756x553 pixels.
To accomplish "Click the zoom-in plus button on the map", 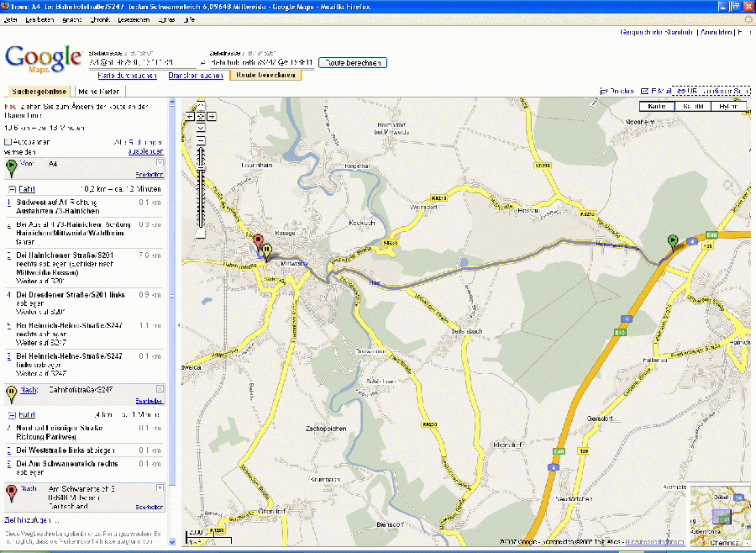I will (201, 141).
